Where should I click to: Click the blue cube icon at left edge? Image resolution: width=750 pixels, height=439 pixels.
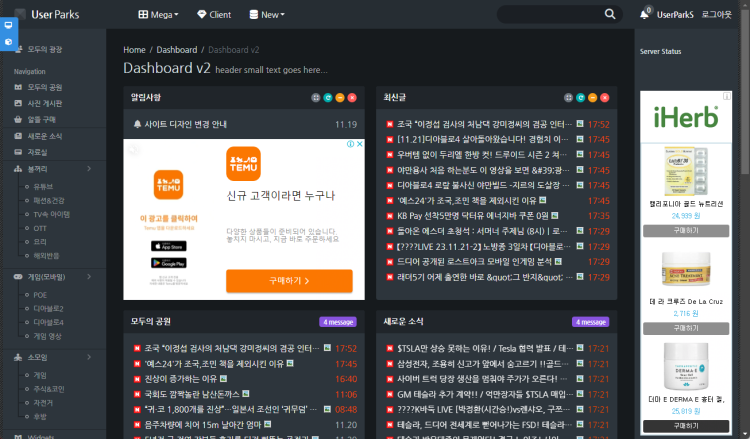click(x=8, y=42)
